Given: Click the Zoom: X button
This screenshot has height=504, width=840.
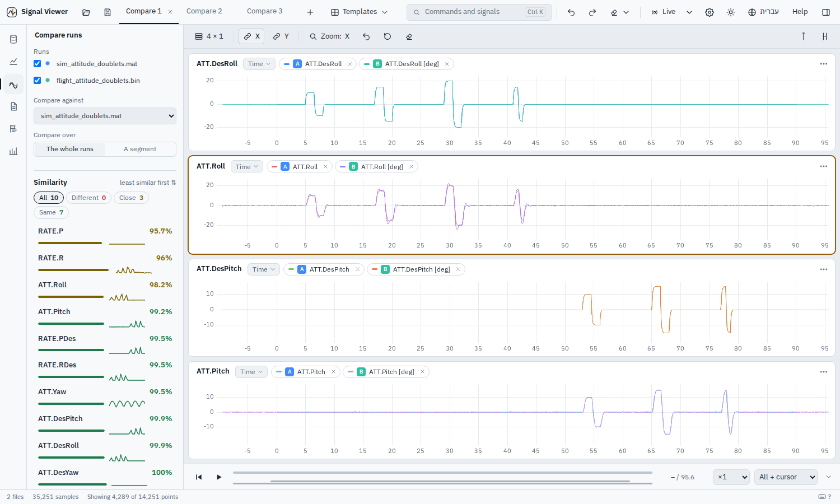Looking at the screenshot, I should coord(329,36).
